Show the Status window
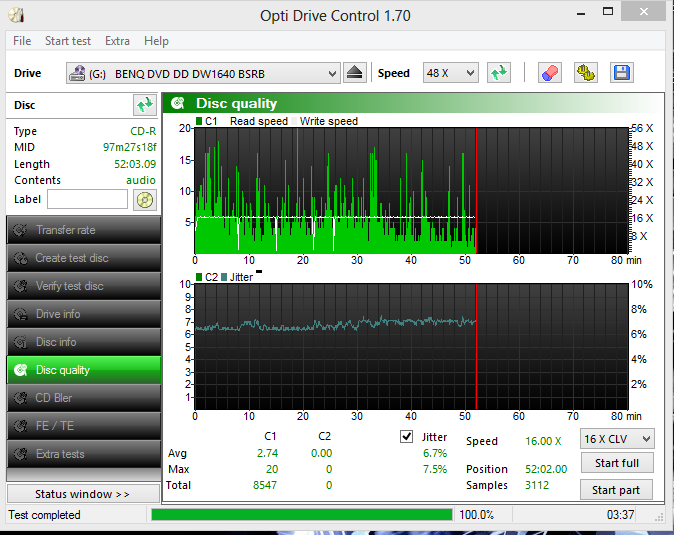This screenshot has width=674, height=535. 83,494
